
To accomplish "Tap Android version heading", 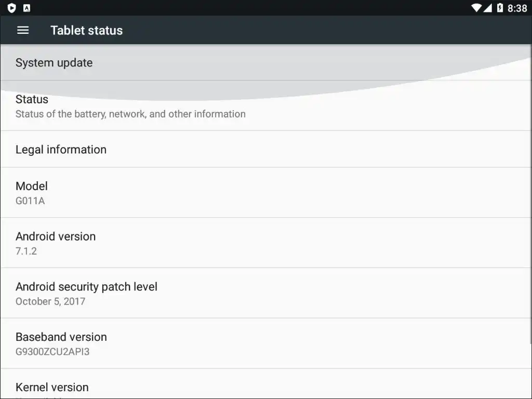I will 56,236.
